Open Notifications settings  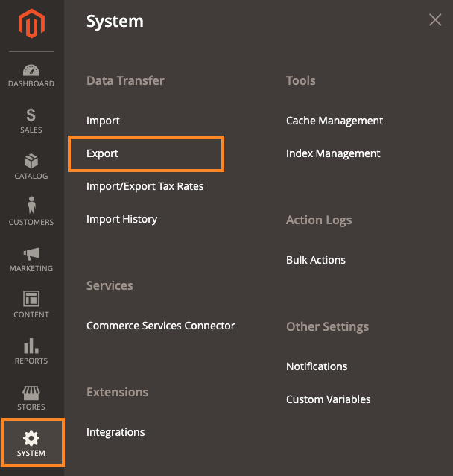(317, 366)
